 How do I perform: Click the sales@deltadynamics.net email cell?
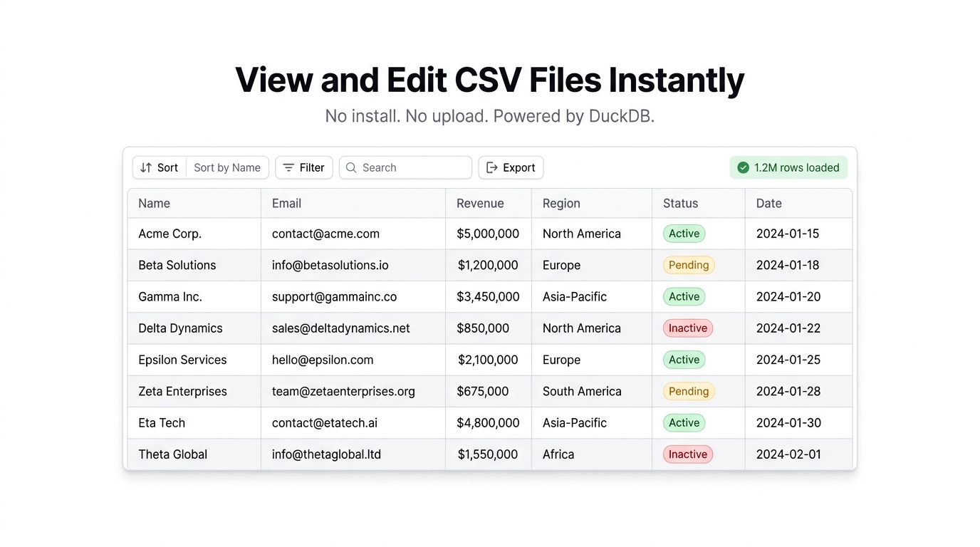(353, 328)
